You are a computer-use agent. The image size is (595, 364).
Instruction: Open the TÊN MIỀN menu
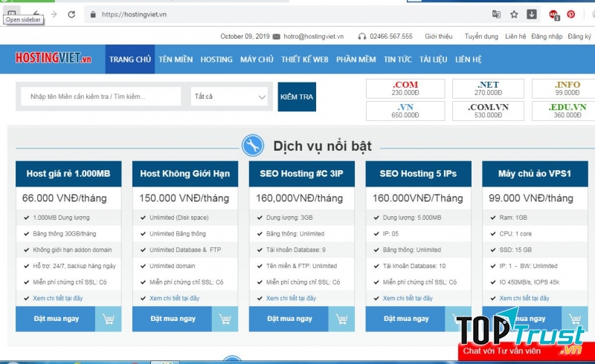pos(176,59)
